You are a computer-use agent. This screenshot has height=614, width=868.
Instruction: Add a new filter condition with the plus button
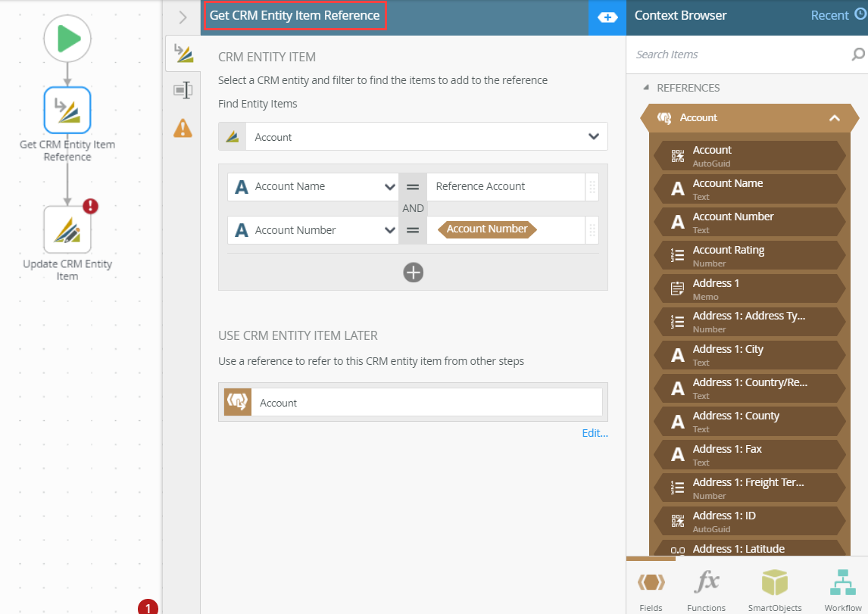tap(413, 273)
